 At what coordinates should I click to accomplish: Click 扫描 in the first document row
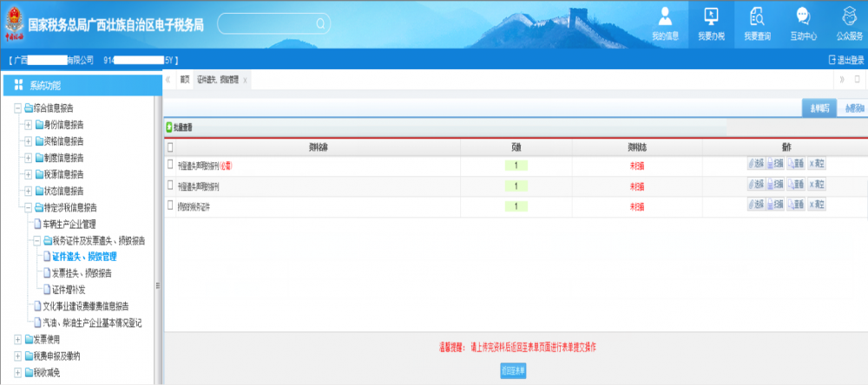pyautogui.click(x=775, y=164)
